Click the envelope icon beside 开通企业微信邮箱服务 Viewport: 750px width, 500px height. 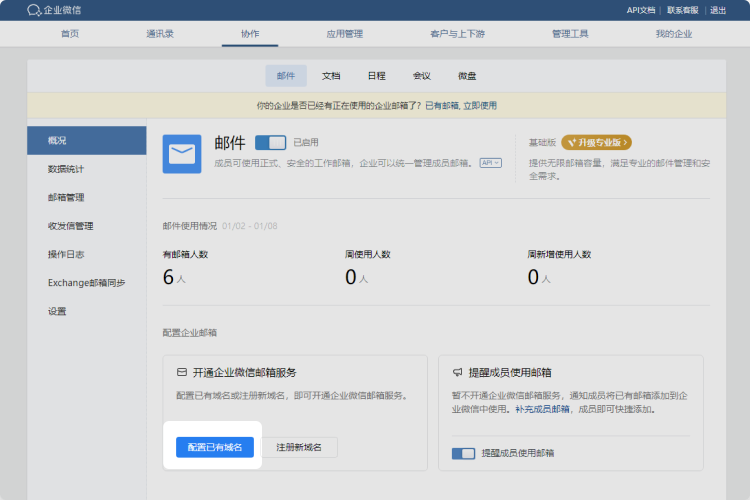click(182, 372)
